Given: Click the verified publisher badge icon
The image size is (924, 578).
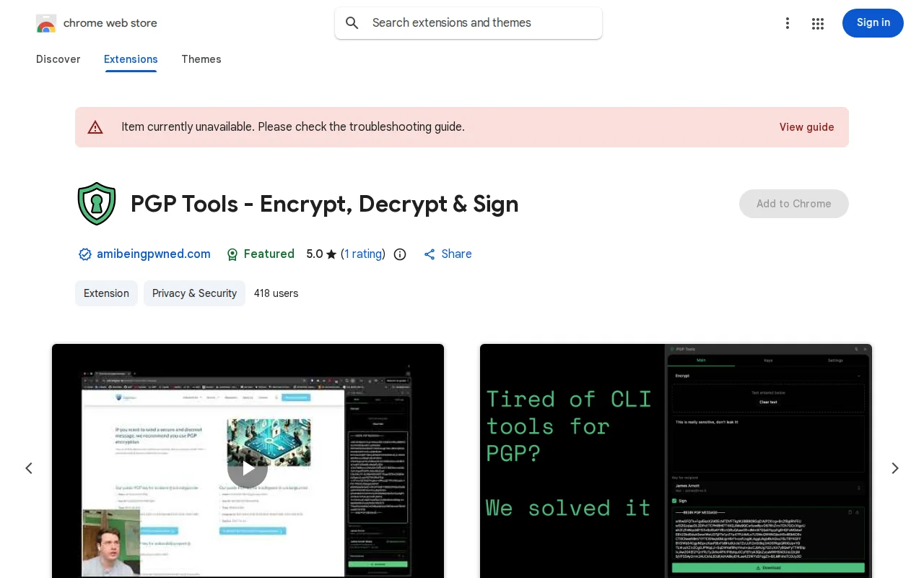Looking at the screenshot, I should 85,254.
